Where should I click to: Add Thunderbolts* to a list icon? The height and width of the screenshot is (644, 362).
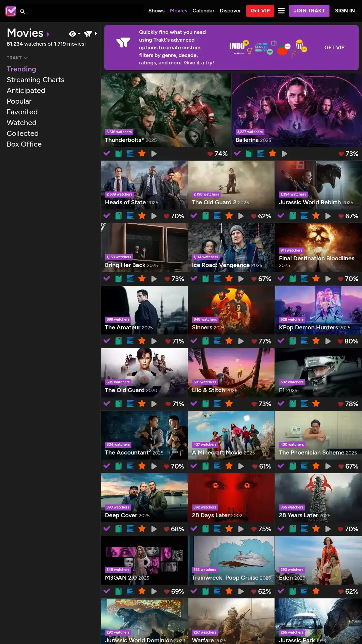coord(130,154)
